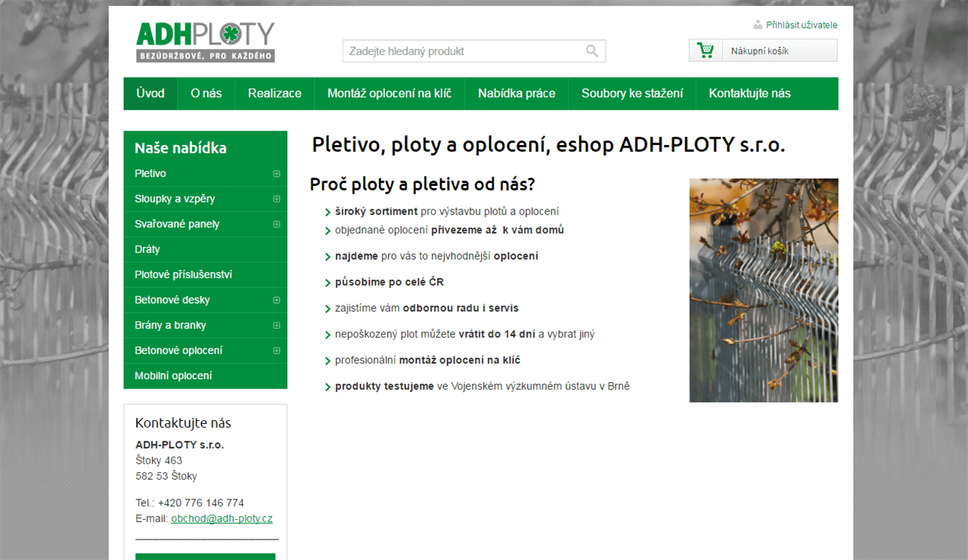Open Plotové příslušenství category
This screenshot has height=560, width=968.
[183, 275]
